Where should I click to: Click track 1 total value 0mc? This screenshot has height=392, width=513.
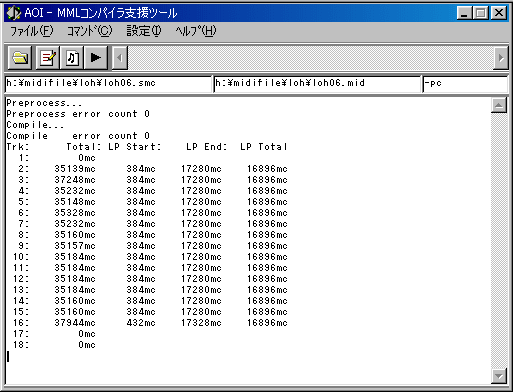[87, 158]
